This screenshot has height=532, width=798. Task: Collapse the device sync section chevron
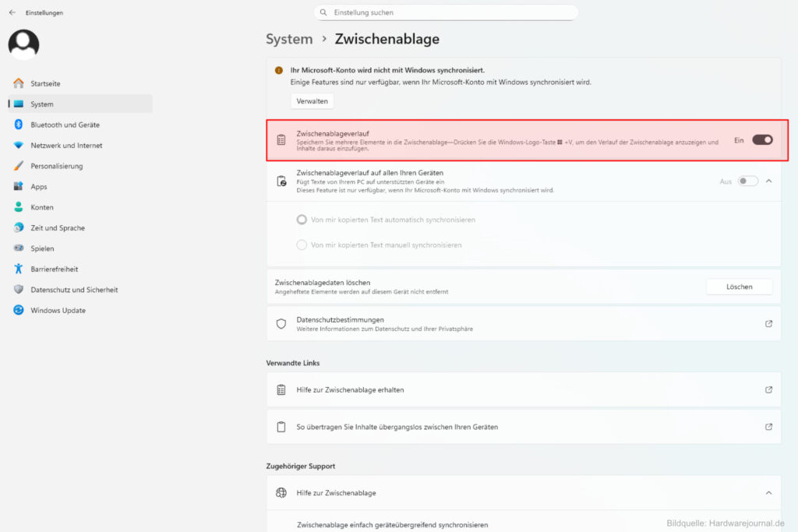click(768, 180)
